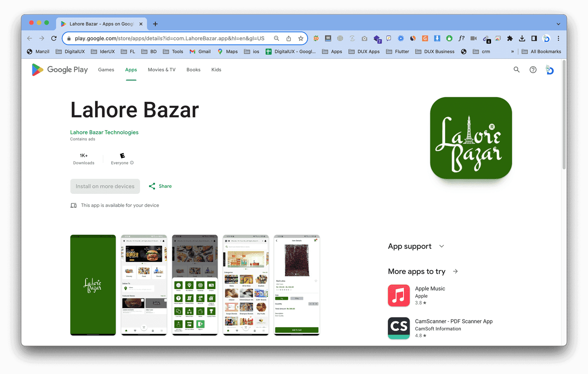Image resolution: width=588 pixels, height=374 pixels.
Task: Select the Kids tab
Action: coord(216,69)
